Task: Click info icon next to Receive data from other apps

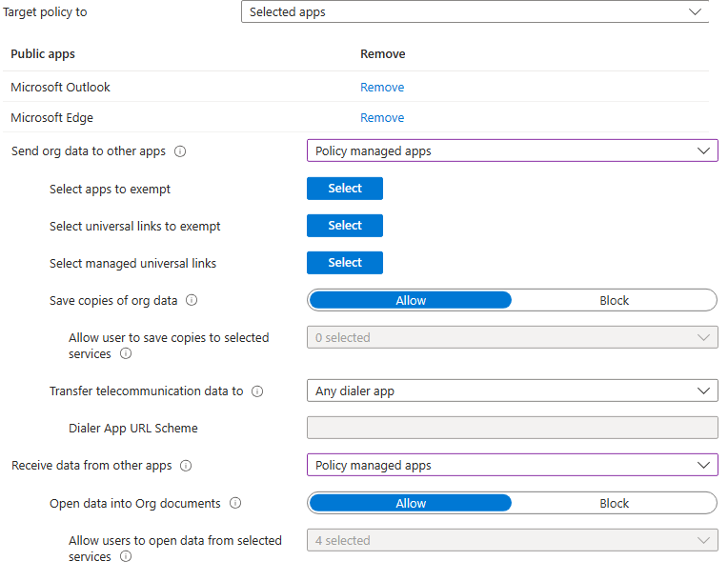Action: click(186, 466)
